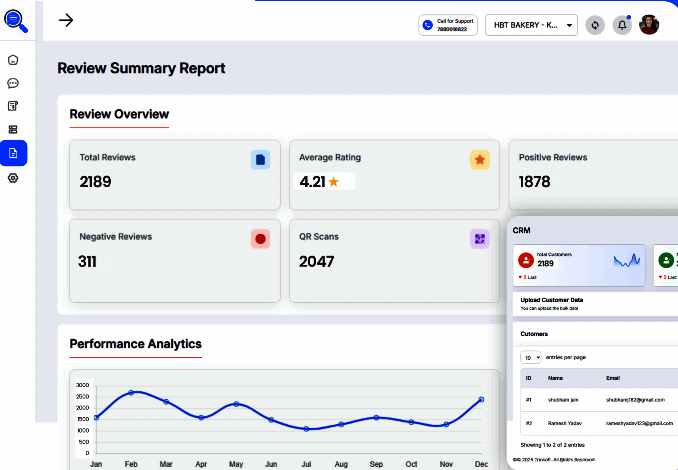Image resolution: width=678 pixels, height=470 pixels.
Task: Open the settings gear sidebar icon
Action: (x=13, y=177)
